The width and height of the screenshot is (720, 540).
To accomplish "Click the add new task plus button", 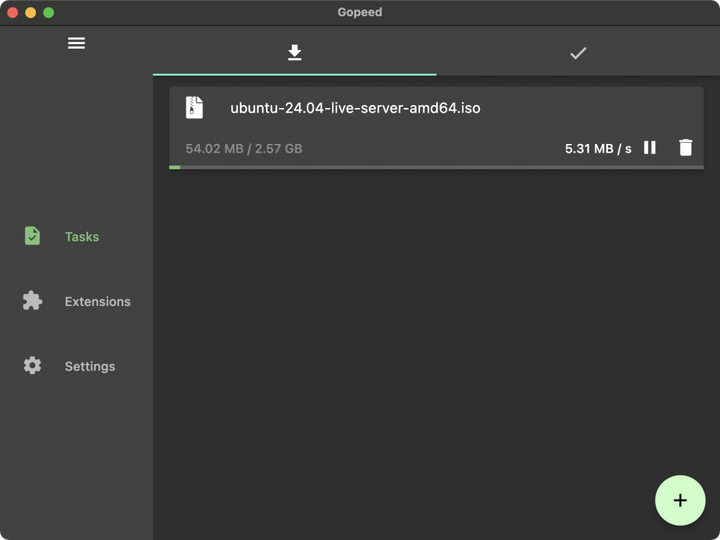I will [680, 500].
